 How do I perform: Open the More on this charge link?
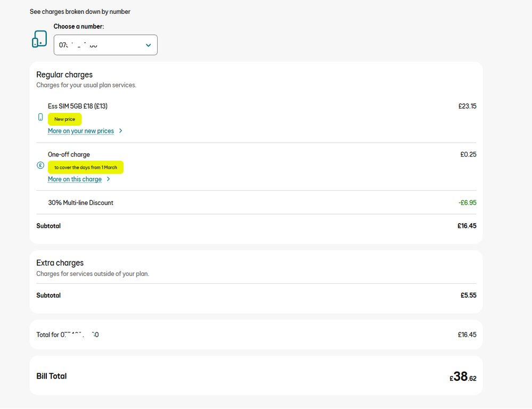point(75,179)
